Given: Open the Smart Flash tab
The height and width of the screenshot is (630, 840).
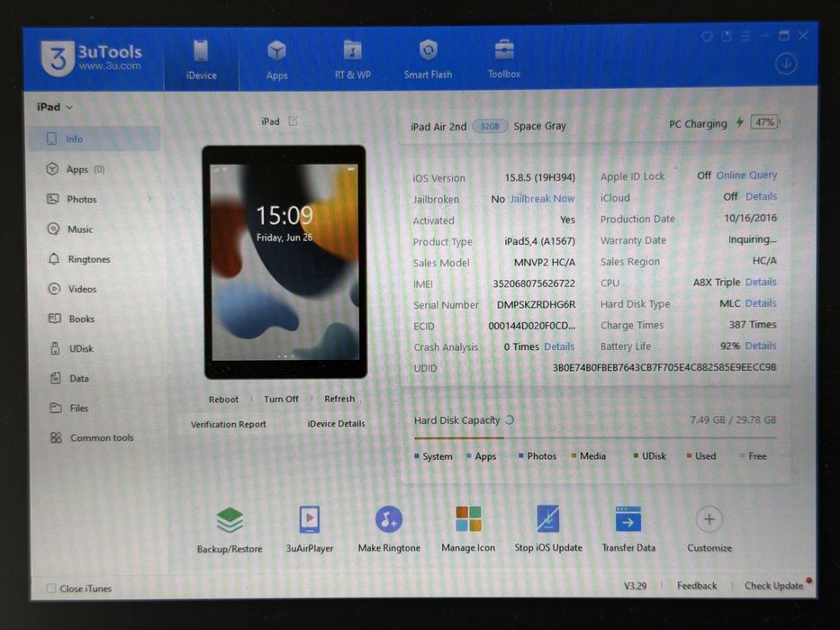Looking at the screenshot, I should pos(428,60).
